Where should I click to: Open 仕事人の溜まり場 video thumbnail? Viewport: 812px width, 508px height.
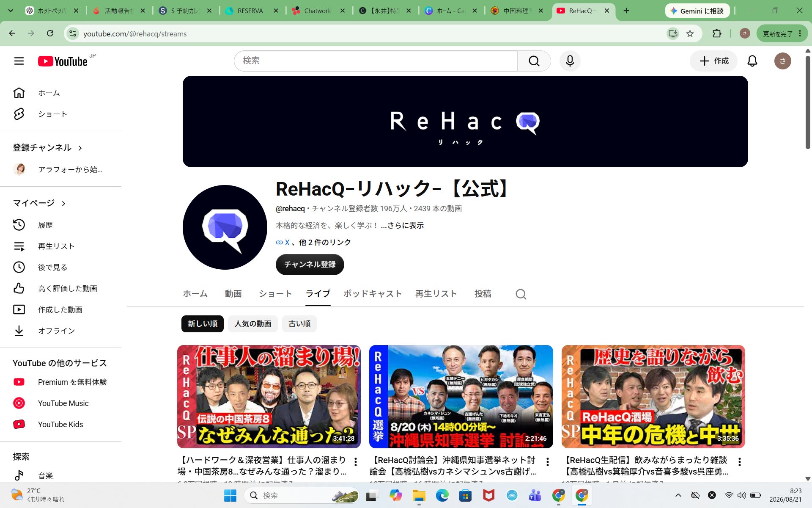point(269,397)
